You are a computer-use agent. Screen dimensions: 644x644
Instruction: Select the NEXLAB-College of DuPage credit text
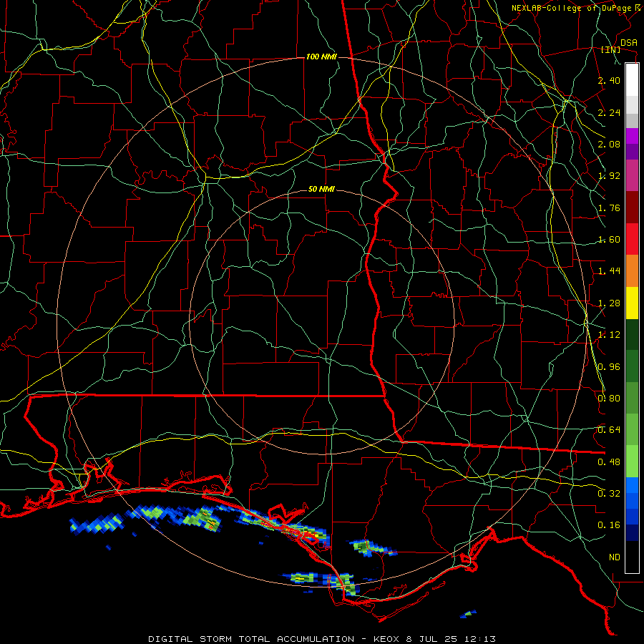tap(571, 8)
